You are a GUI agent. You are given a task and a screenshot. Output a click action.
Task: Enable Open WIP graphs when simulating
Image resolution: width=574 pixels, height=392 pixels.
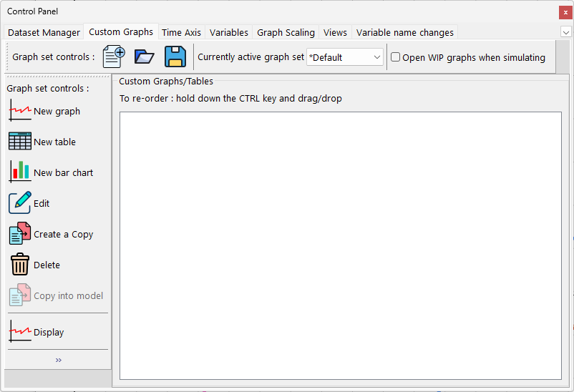[395, 57]
